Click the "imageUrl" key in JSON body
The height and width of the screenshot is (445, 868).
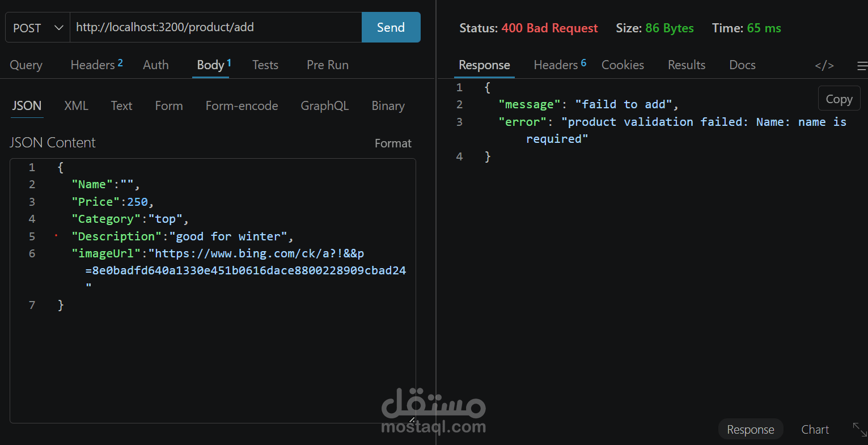(x=105, y=253)
